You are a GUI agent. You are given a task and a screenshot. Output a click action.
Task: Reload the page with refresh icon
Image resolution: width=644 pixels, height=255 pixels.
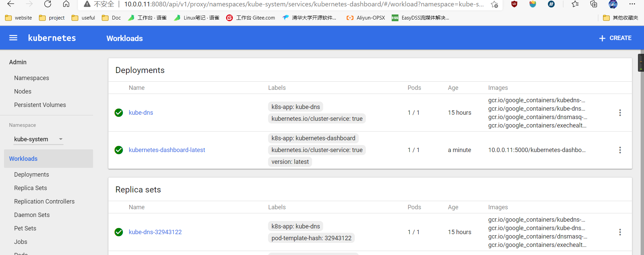(48, 4)
